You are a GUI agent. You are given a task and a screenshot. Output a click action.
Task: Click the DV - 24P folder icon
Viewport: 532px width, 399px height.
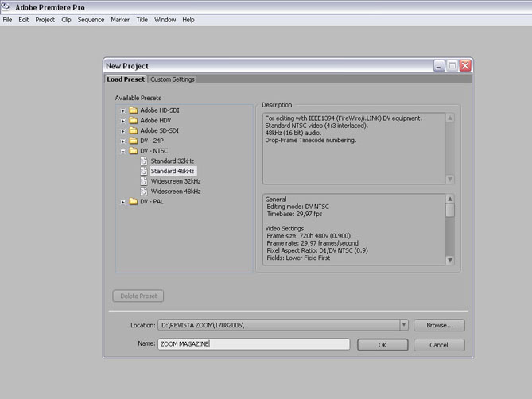134,141
